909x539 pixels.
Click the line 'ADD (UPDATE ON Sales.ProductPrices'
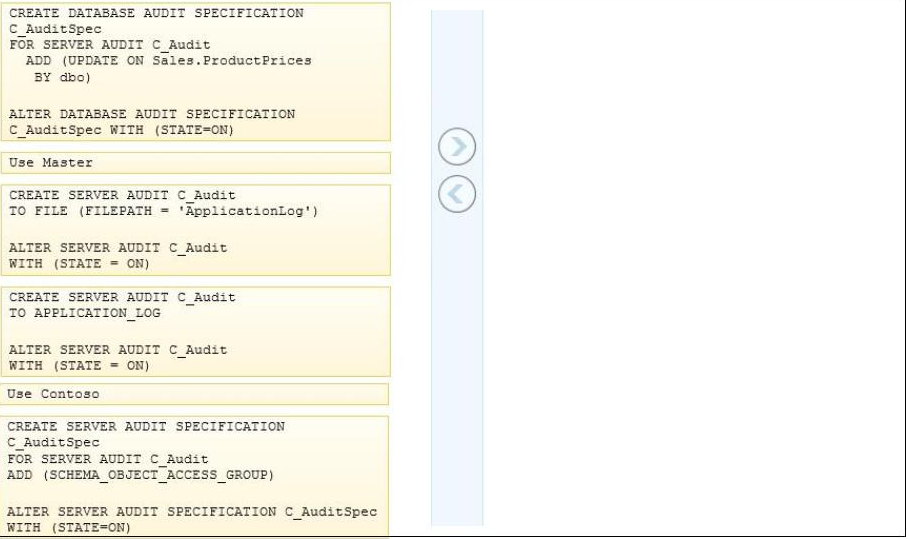click(169, 61)
